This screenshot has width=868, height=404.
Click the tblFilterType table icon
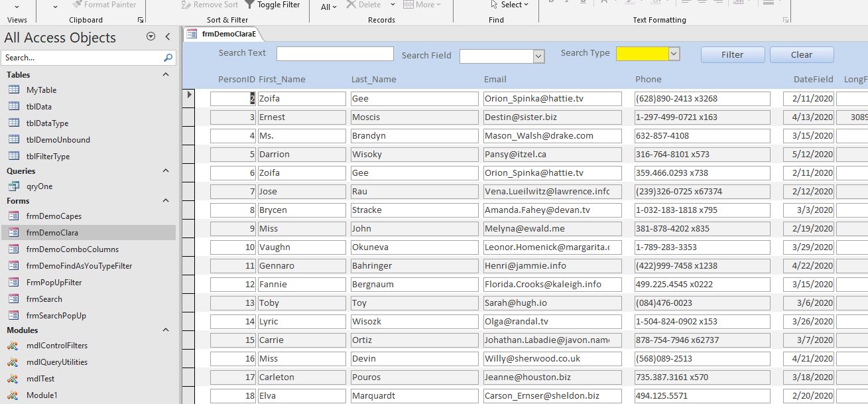point(13,157)
